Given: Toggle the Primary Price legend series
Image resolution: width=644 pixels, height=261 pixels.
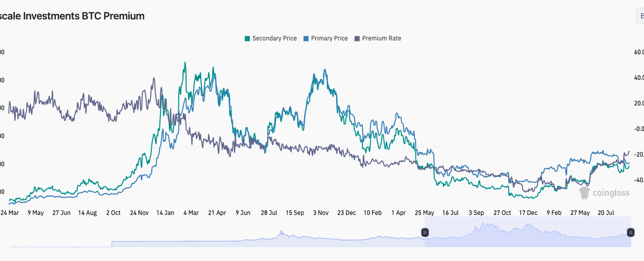Looking at the screenshot, I should pos(325,38).
